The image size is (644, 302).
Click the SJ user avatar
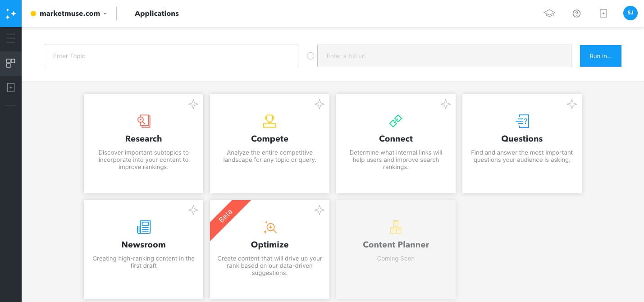[630, 13]
